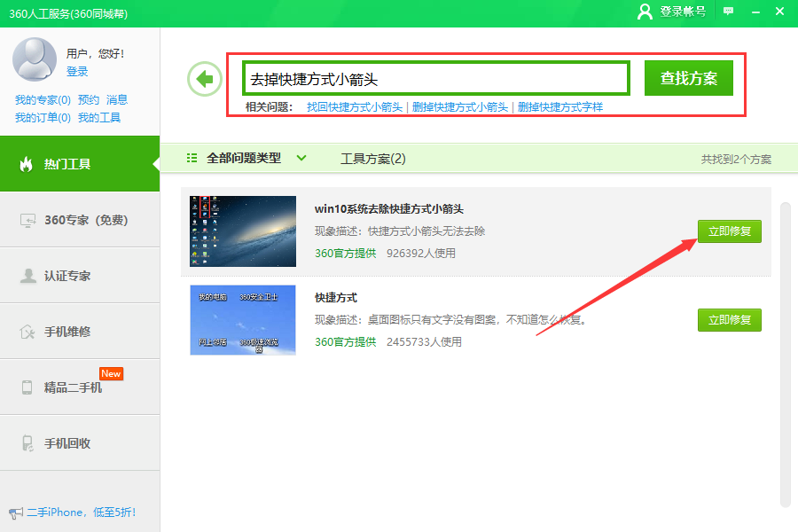
Task: Click the 查找方案 search button
Action: click(688, 78)
